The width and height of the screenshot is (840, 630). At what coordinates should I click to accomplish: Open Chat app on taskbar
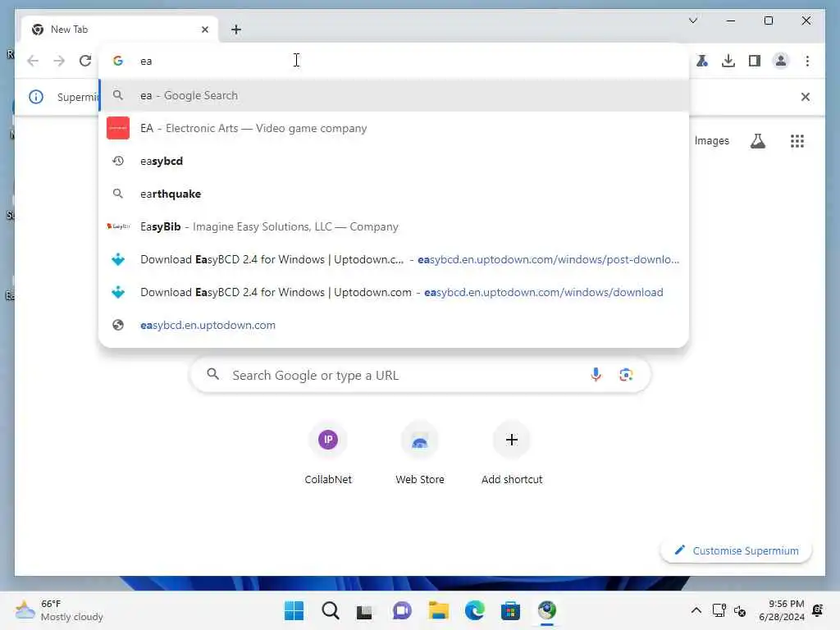402,610
